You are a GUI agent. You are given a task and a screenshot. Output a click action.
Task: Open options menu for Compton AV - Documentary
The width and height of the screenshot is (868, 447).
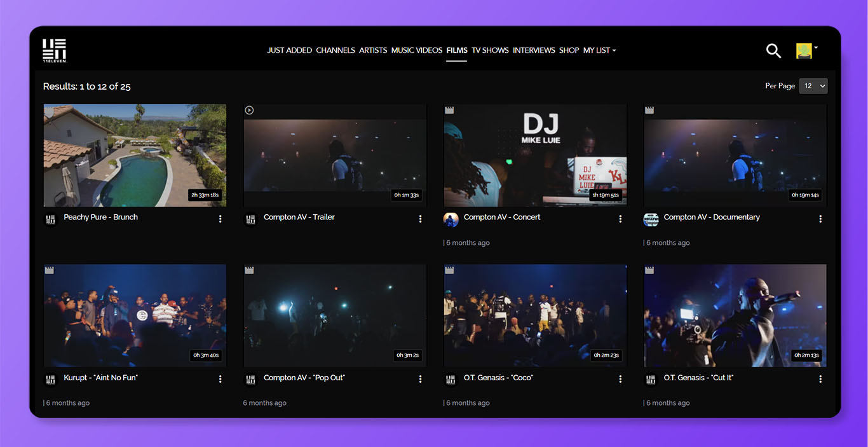[x=820, y=219]
